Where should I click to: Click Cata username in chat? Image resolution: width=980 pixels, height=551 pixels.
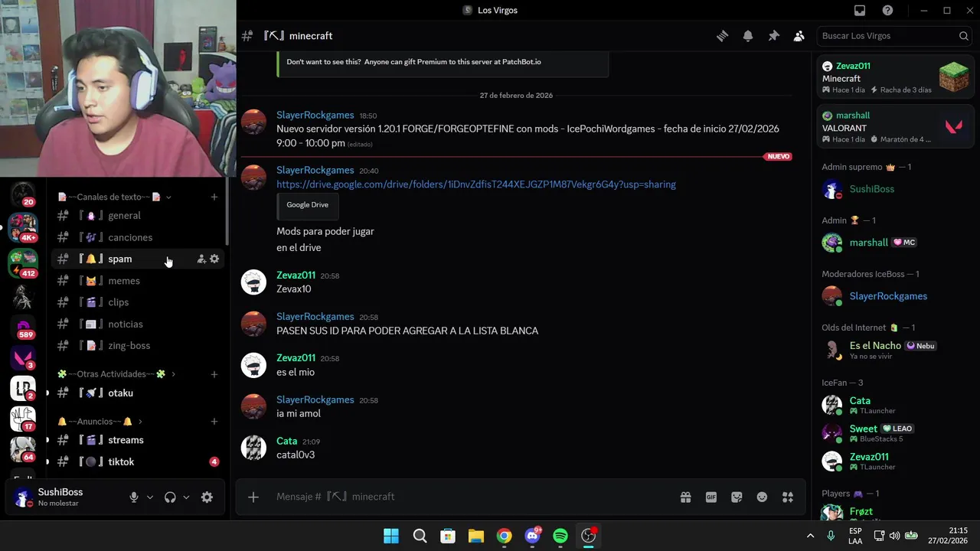[x=287, y=441]
